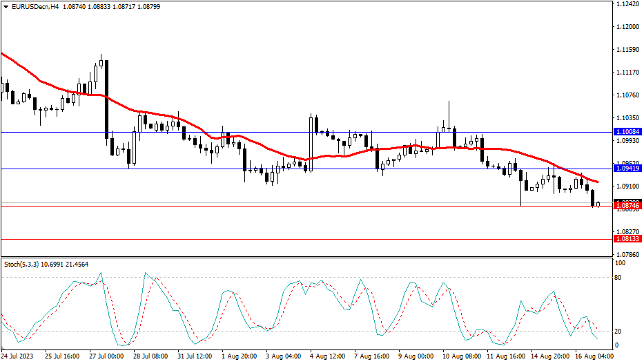Viewport: 644px width, 364px height.
Task: Click the stochastic 80 level label
Action: [620, 278]
